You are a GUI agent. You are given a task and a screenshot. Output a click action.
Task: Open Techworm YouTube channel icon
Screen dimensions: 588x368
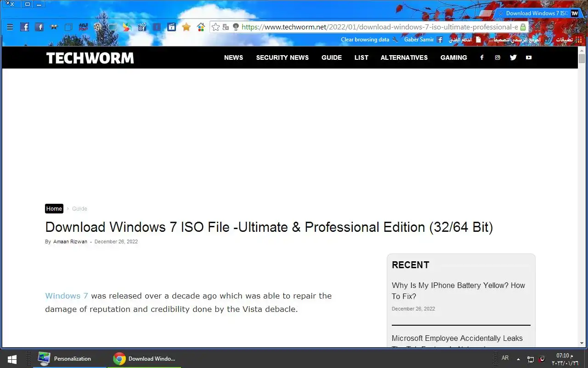(529, 57)
